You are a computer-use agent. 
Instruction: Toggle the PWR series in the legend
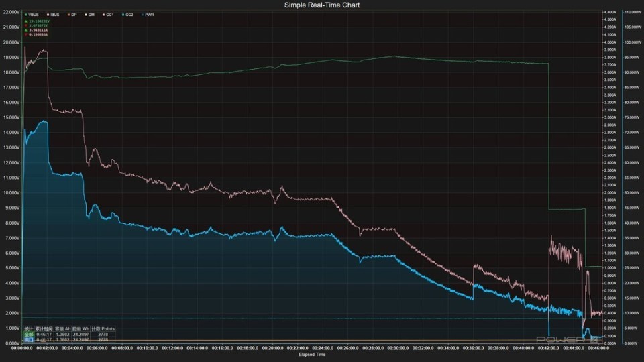(x=148, y=15)
